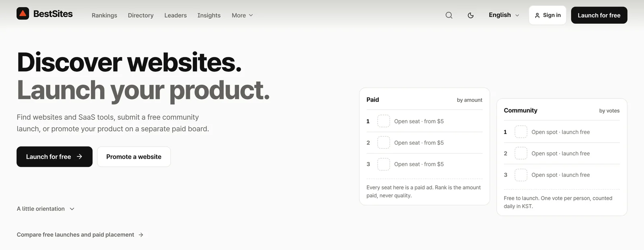
Task: Select Paid seat 3 placeholder box
Action: 384,164
